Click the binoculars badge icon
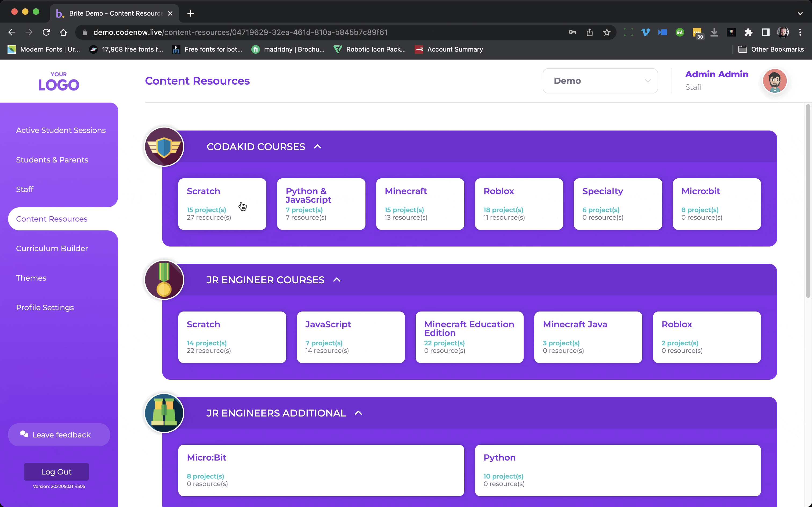The image size is (812, 507). click(164, 413)
